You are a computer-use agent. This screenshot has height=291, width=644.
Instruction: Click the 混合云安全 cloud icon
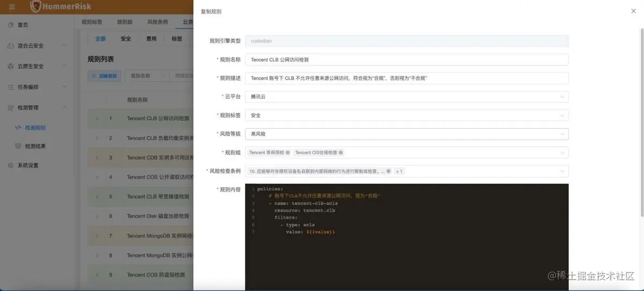pos(11,46)
